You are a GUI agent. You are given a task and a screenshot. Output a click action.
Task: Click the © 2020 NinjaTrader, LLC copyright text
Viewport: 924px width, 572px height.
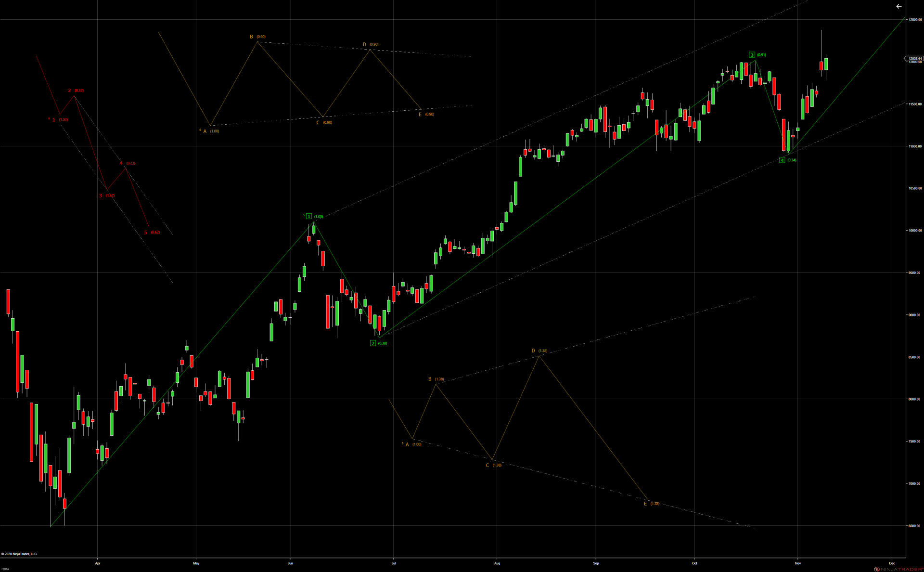click(19, 554)
